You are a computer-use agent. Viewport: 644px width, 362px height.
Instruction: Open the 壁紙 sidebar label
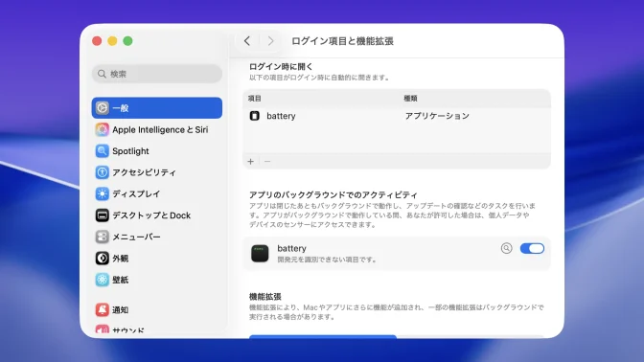(121, 280)
